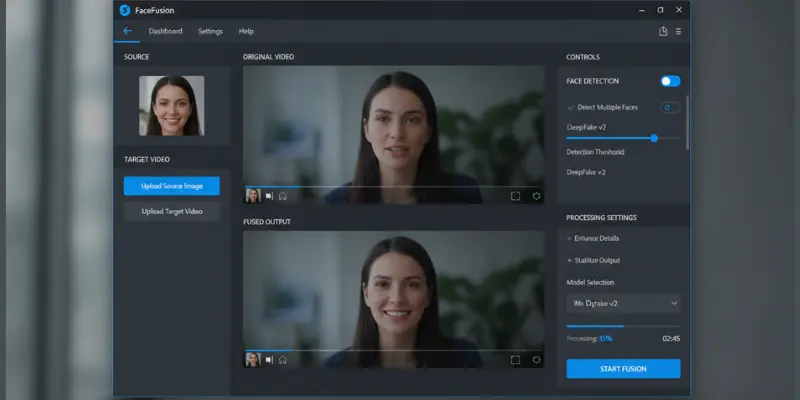The width and height of the screenshot is (800, 400).
Task: Click face thumbnail in Original Video controls
Action: coord(253,196)
